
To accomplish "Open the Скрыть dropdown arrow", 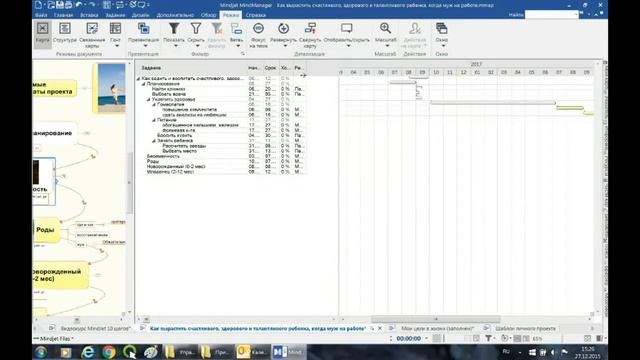I will coord(197,46).
